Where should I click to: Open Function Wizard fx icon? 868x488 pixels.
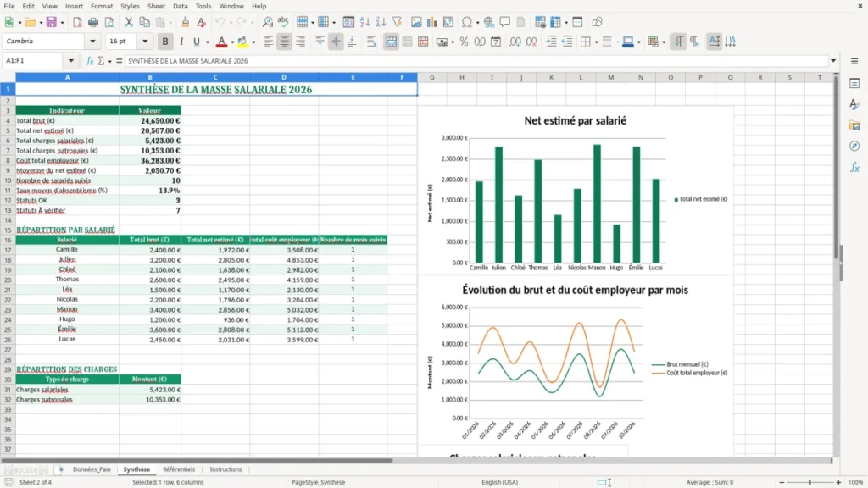[90, 61]
